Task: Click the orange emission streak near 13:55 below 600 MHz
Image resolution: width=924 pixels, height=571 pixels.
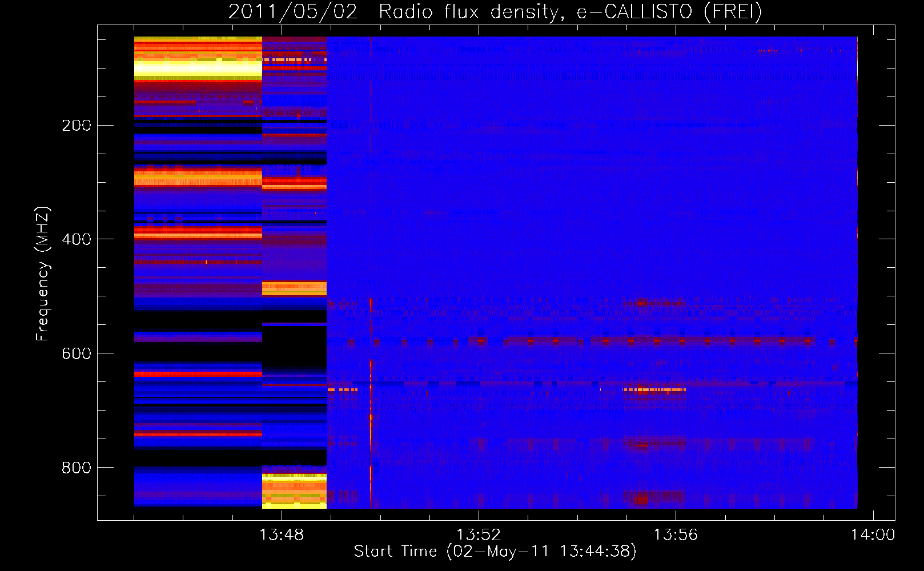Action: point(654,391)
